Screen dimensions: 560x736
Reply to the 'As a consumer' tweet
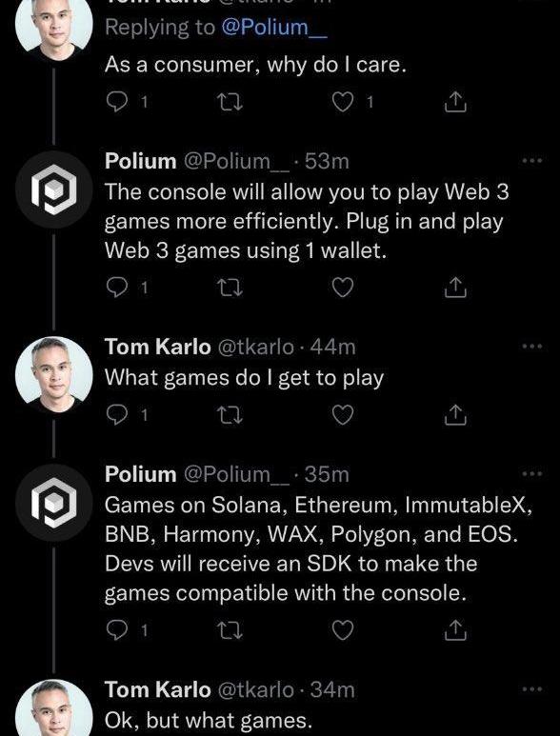pos(116,102)
